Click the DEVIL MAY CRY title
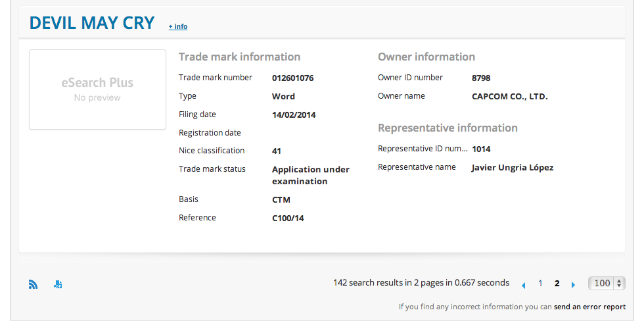Screen dimensions: 644x331 tap(92, 22)
